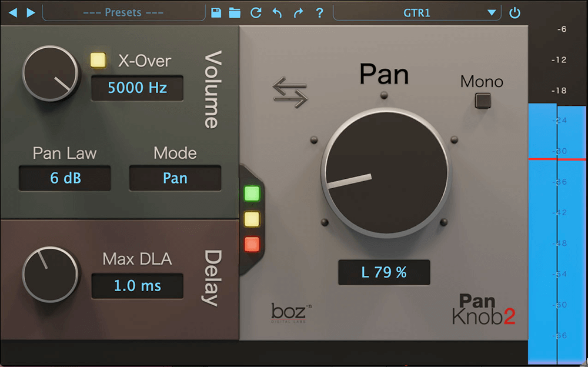Click the green indicator button
The width and height of the screenshot is (588, 367).
(252, 193)
